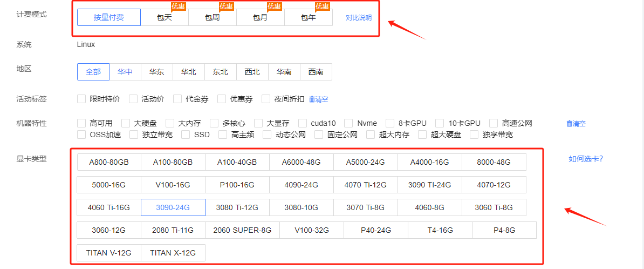
Task: Select 包年 billing mode
Action: pyautogui.click(x=309, y=17)
